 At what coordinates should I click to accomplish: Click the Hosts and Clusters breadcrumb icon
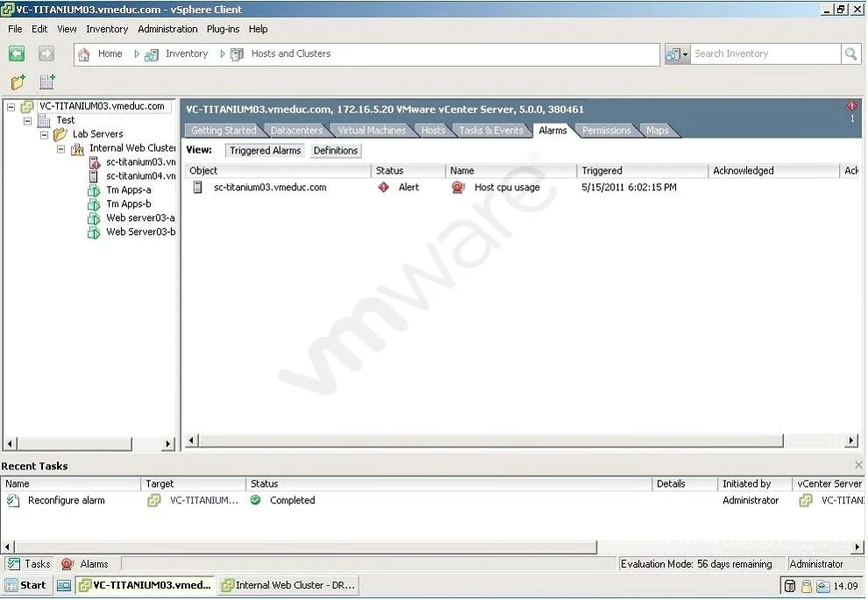point(237,54)
